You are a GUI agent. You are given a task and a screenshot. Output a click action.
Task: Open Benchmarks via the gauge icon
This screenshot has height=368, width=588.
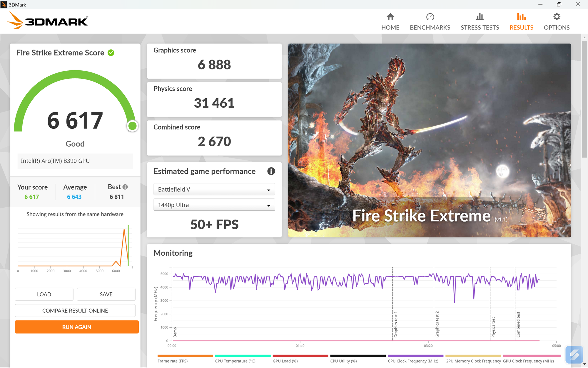point(430,17)
